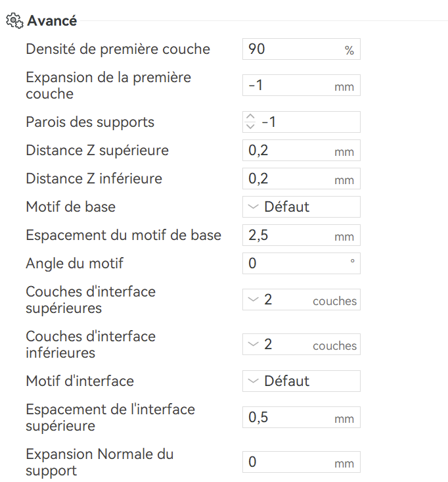Click the Avancé section heading

(x=52, y=21)
